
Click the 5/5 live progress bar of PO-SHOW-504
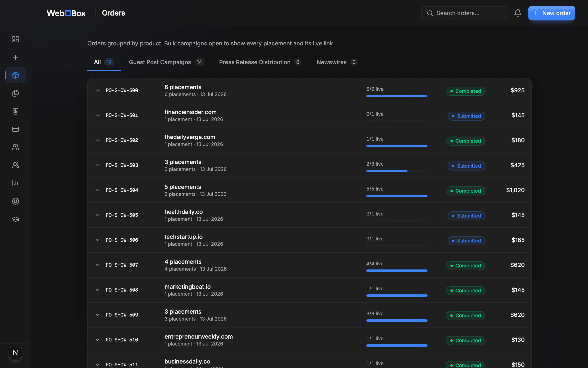396,196
